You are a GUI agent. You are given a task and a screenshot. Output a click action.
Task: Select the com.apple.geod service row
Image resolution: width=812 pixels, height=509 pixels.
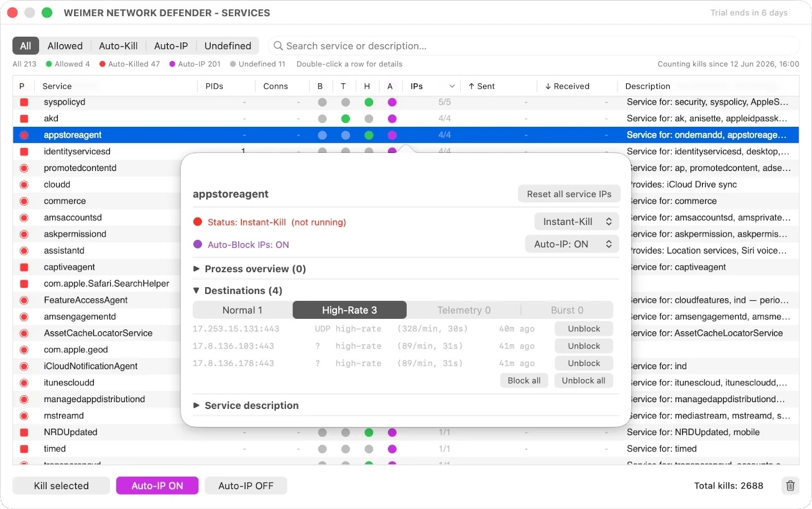click(96, 350)
